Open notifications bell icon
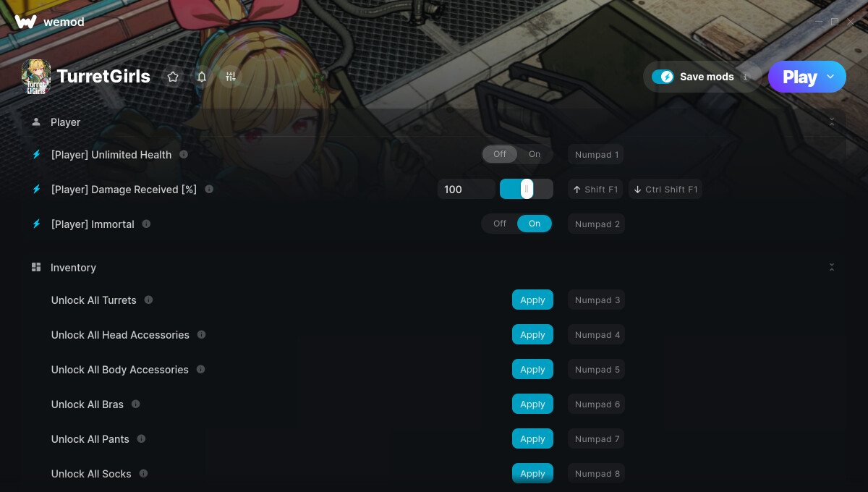The width and height of the screenshot is (868, 492). (x=202, y=77)
